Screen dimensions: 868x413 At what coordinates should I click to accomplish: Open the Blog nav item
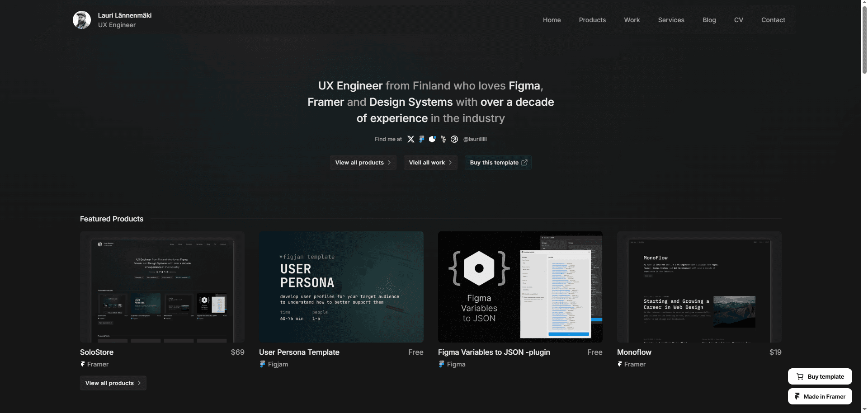pos(709,20)
